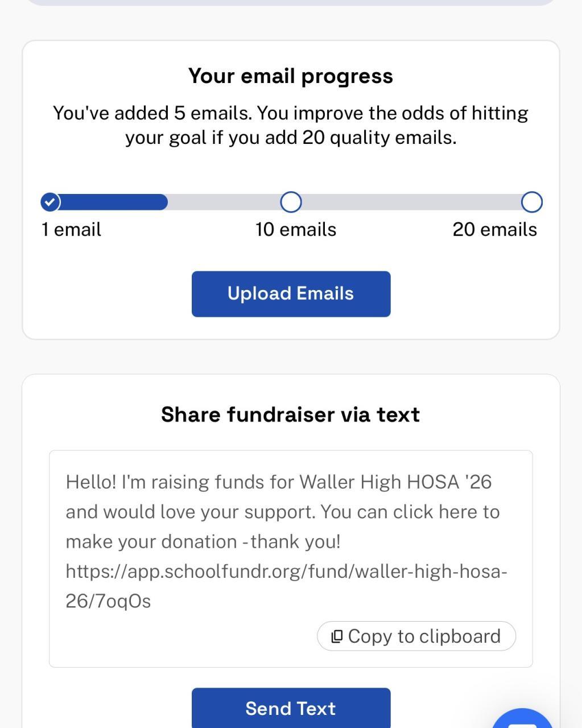
Task: Click the 20 emails milestone circle
Action: tap(532, 202)
